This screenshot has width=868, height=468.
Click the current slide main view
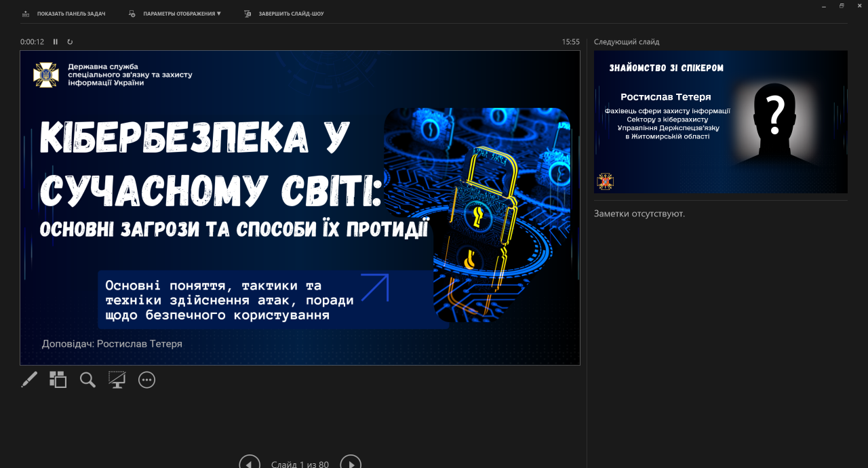[x=300, y=208]
